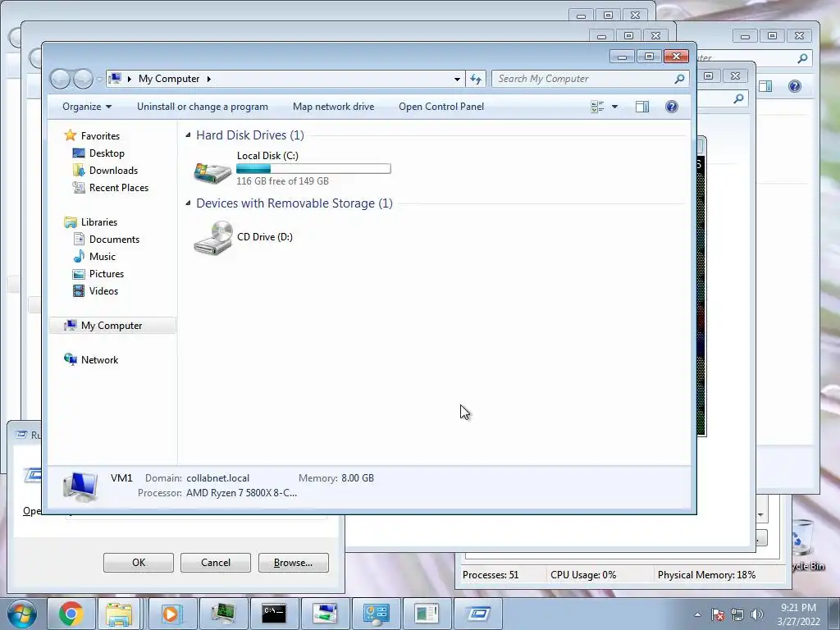Open the Documents library
The width and height of the screenshot is (840, 630).
coord(114,240)
